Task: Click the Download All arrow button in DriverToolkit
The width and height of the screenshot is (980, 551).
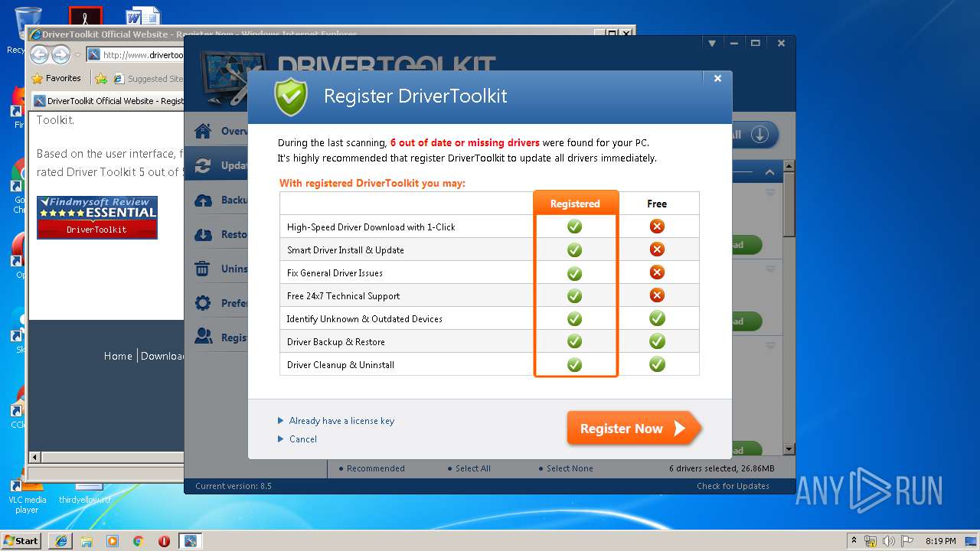Action: point(759,135)
